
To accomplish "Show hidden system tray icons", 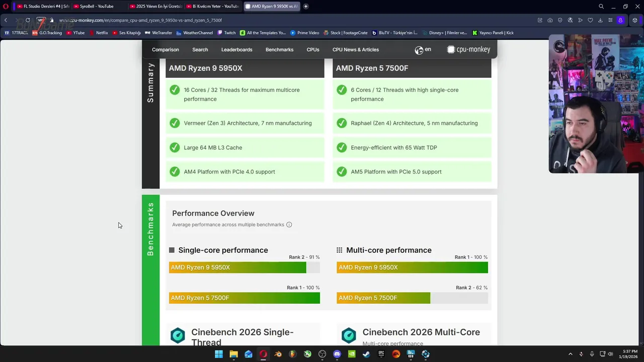I will pyautogui.click(x=570, y=354).
